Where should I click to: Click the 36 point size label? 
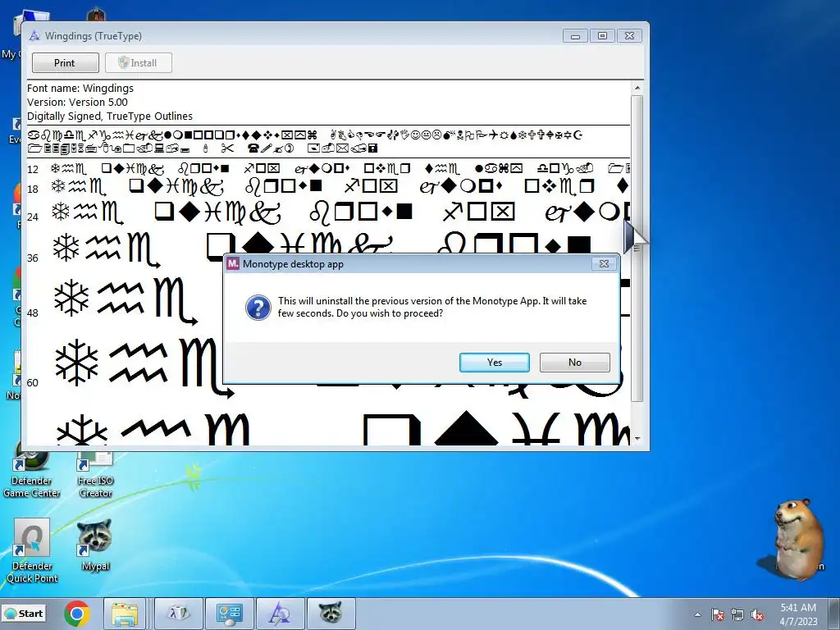[33, 258]
